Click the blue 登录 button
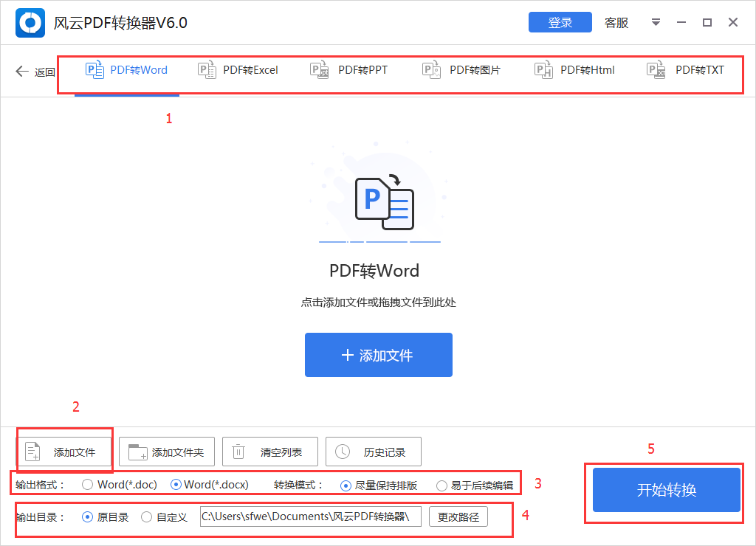This screenshot has width=756, height=546. [560, 22]
